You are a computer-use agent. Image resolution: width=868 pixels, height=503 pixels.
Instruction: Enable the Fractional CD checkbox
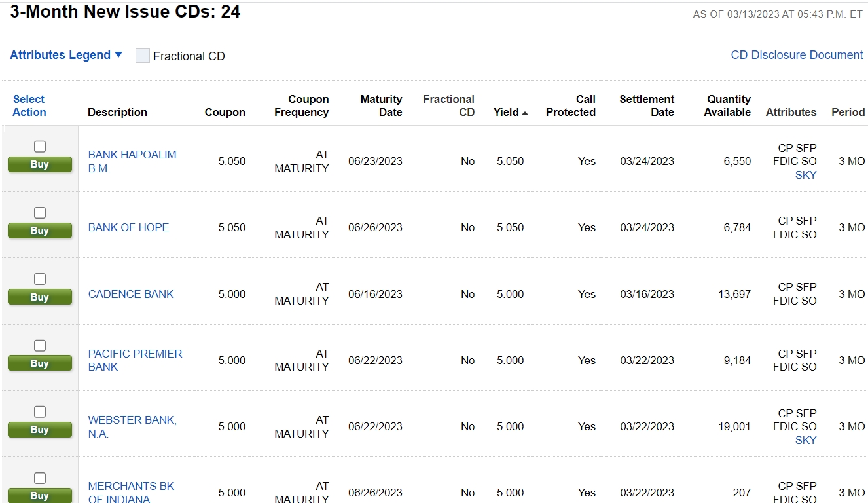point(143,56)
